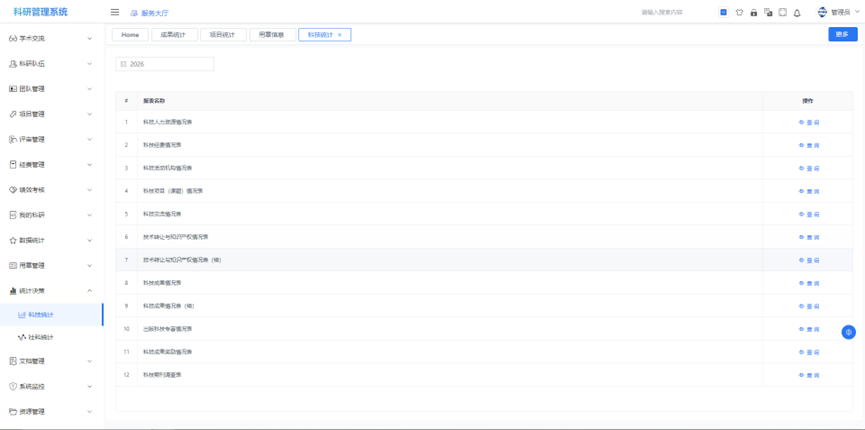Image resolution: width=865 pixels, height=430 pixels.
Task: Click the theme shirt icon in header
Action: point(739,13)
